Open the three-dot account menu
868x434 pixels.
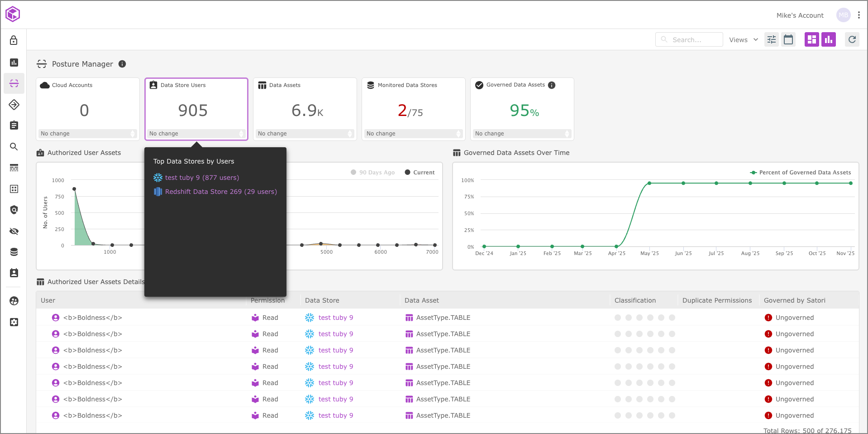[859, 15]
